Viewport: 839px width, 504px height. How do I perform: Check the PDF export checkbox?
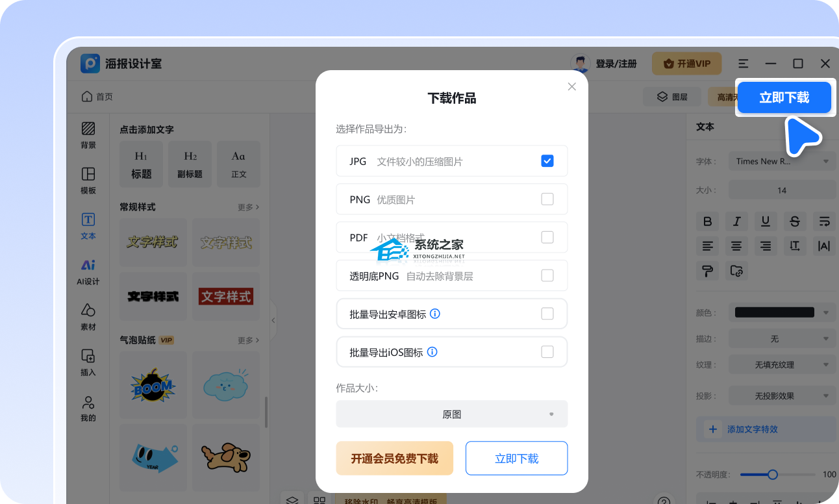(x=547, y=238)
